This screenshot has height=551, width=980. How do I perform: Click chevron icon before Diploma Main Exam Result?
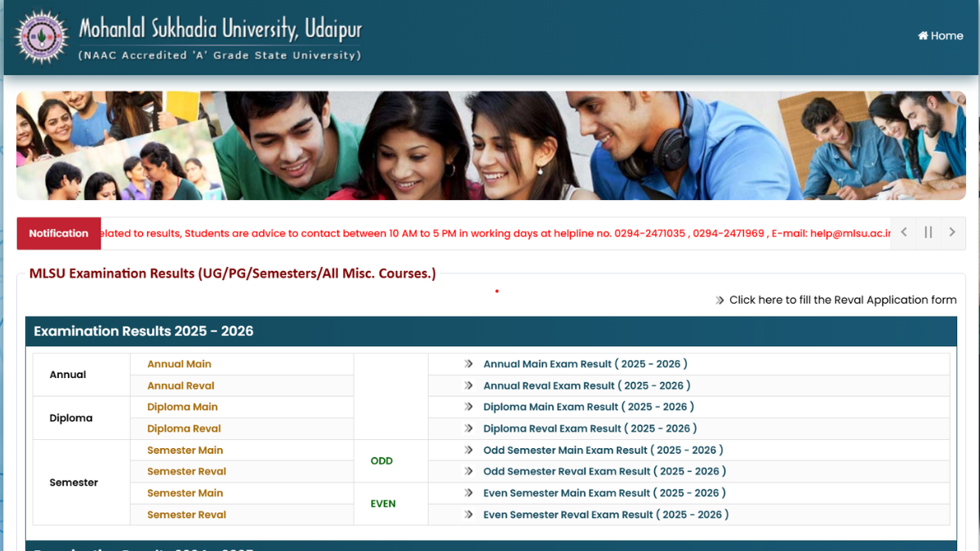(469, 407)
